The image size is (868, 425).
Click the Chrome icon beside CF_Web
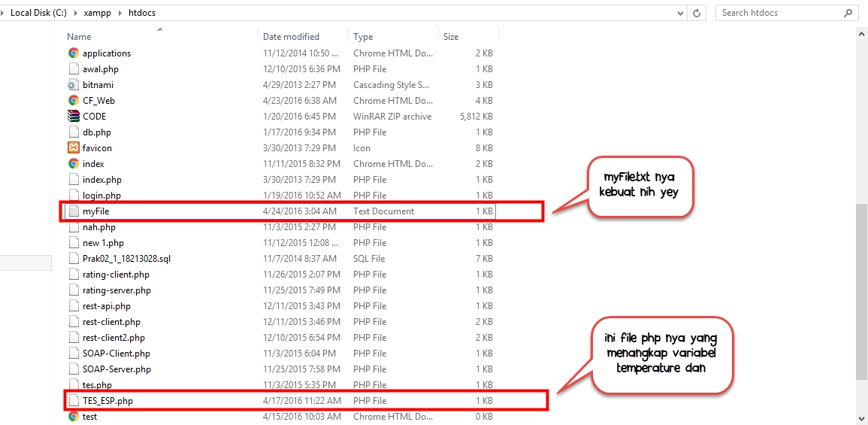(x=74, y=101)
